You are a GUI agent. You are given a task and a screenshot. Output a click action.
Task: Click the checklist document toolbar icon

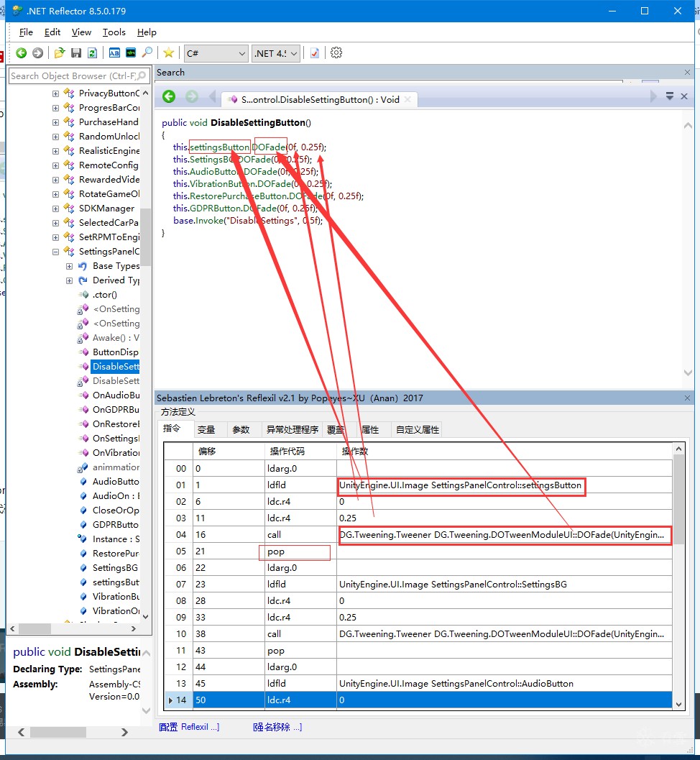pos(315,52)
